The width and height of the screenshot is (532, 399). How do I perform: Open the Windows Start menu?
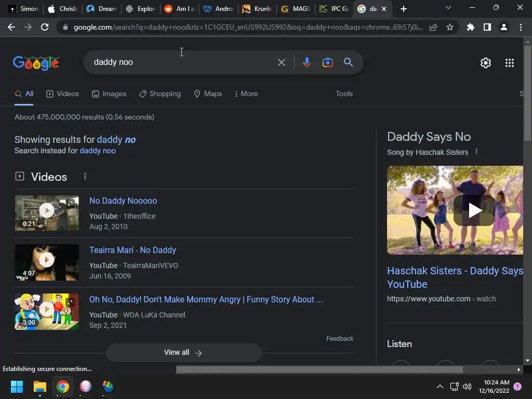(17, 387)
